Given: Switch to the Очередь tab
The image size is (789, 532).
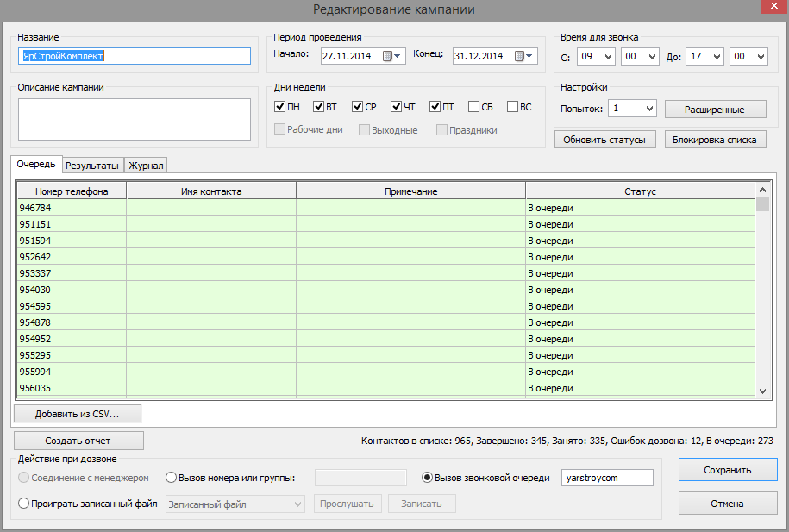Looking at the screenshot, I should [36, 165].
